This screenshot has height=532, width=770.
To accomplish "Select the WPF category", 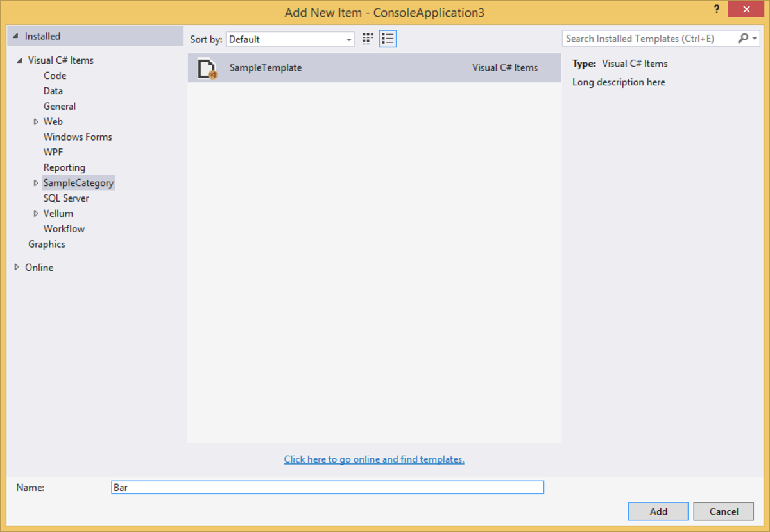I will coord(53,152).
